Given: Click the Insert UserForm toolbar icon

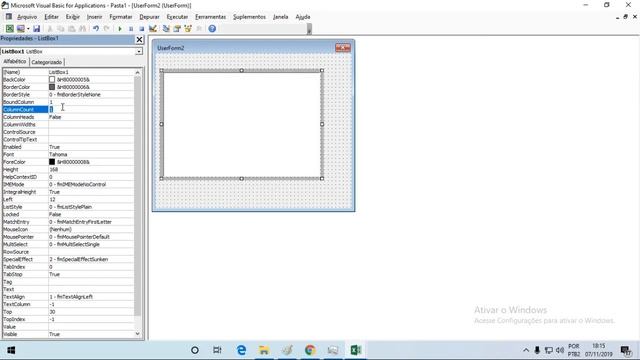Looking at the screenshot, I should (x=20, y=29).
